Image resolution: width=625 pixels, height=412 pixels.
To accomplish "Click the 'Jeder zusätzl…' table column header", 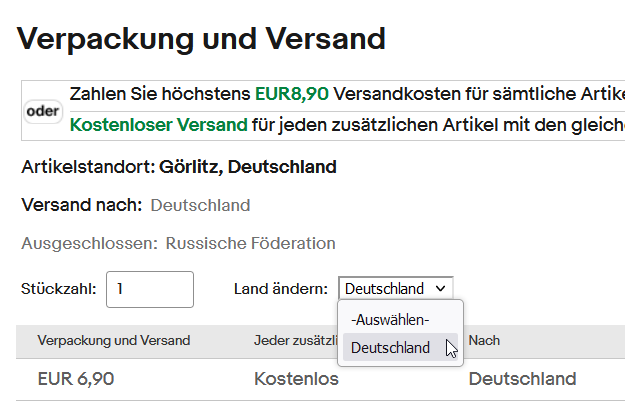I will pos(292,341).
